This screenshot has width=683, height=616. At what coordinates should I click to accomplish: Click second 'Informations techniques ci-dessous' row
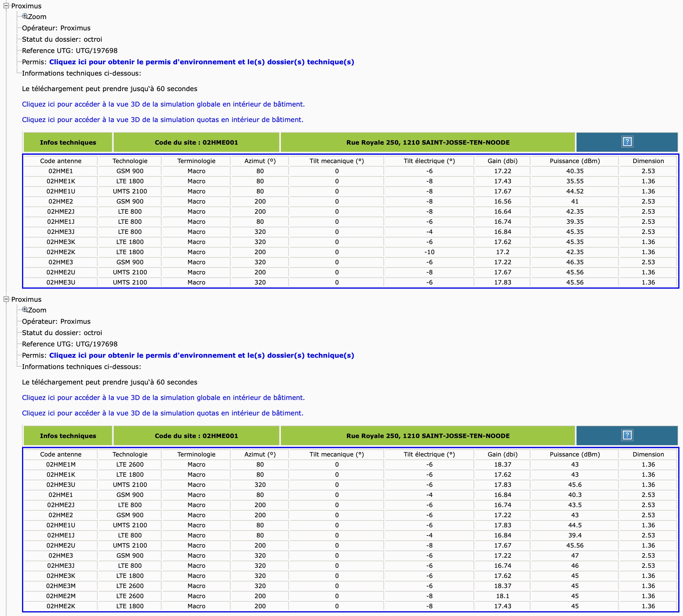coord(82,367)
